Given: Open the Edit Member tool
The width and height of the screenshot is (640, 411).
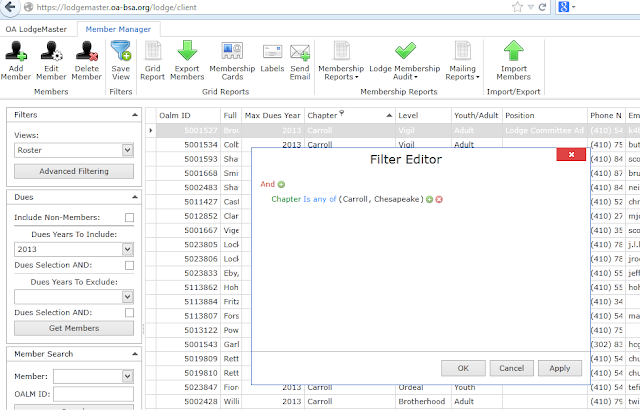Looking at the screenshot, I should click(x=51, y=51).
